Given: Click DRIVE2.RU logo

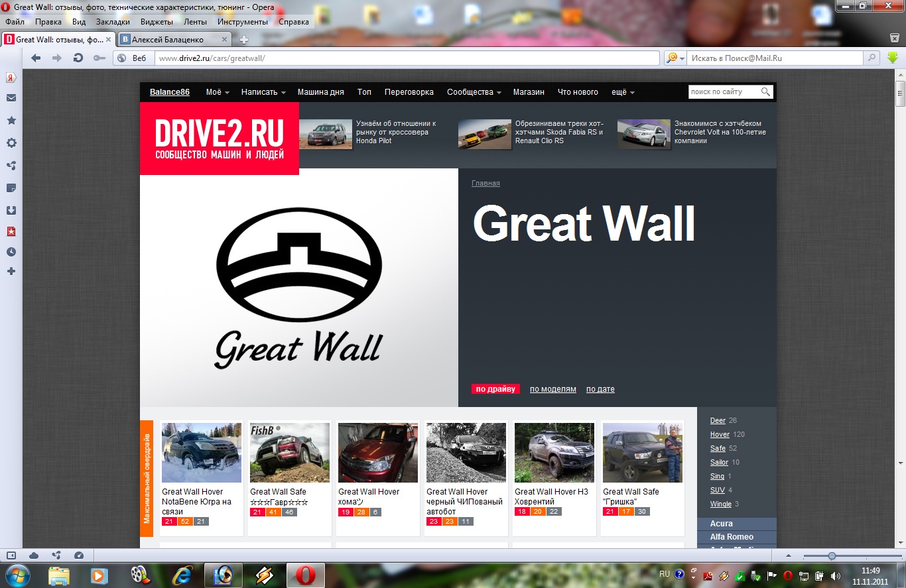Looking at the screenshot, I should 220,139.
